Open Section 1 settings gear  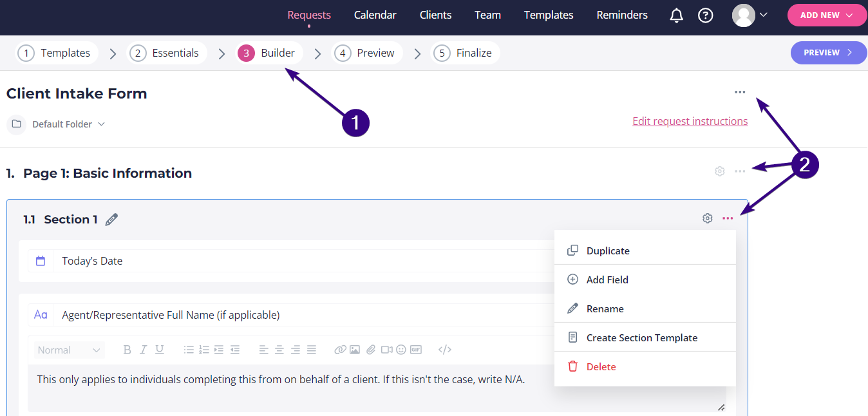pos(708,218)
